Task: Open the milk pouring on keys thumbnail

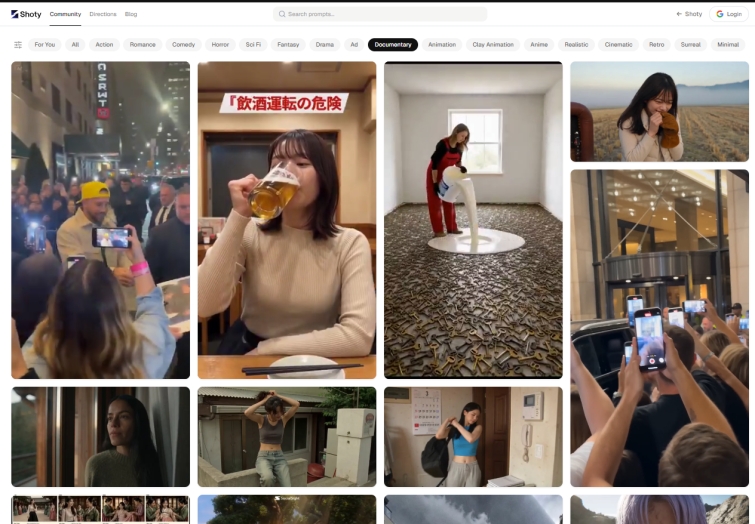Action: (473, 220)
